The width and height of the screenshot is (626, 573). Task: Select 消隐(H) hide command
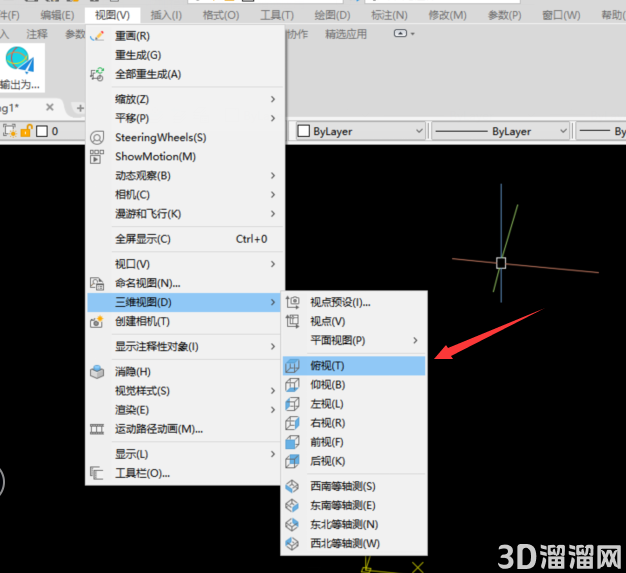tap(184, 372)
